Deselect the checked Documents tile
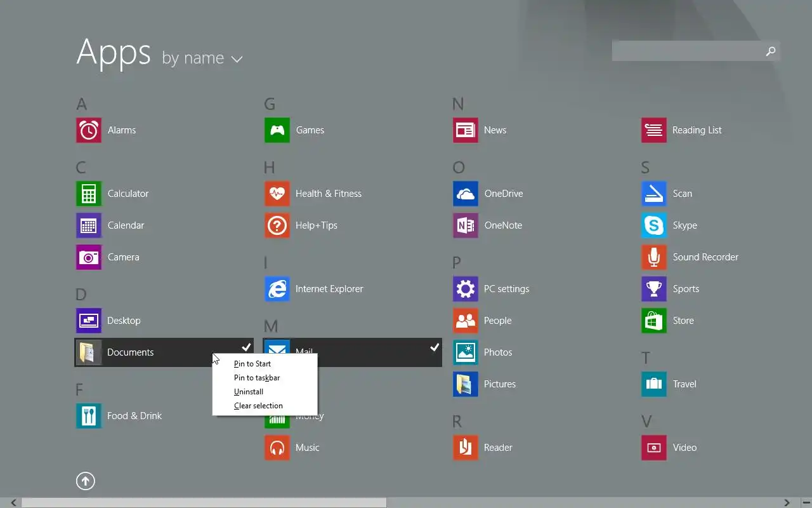 [x=164, y=352]
